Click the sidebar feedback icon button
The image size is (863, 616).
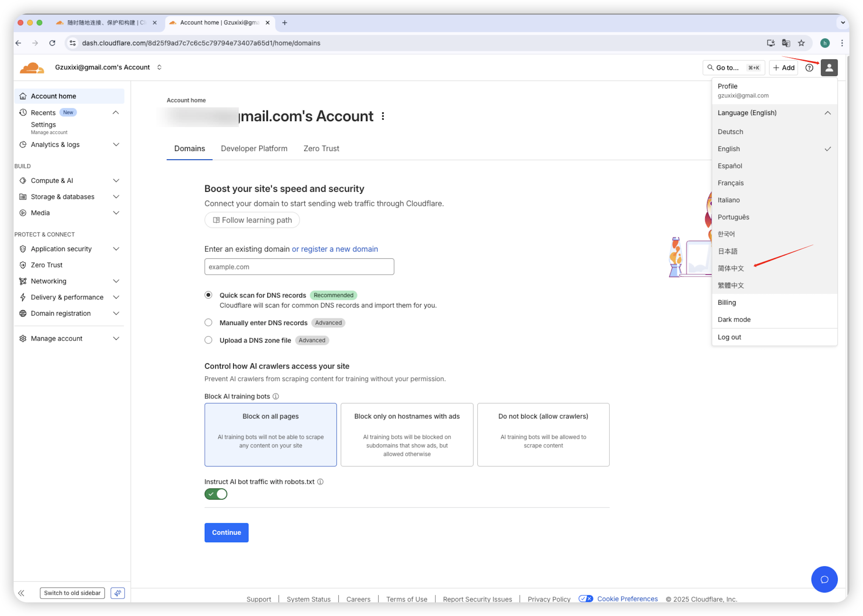118,593
